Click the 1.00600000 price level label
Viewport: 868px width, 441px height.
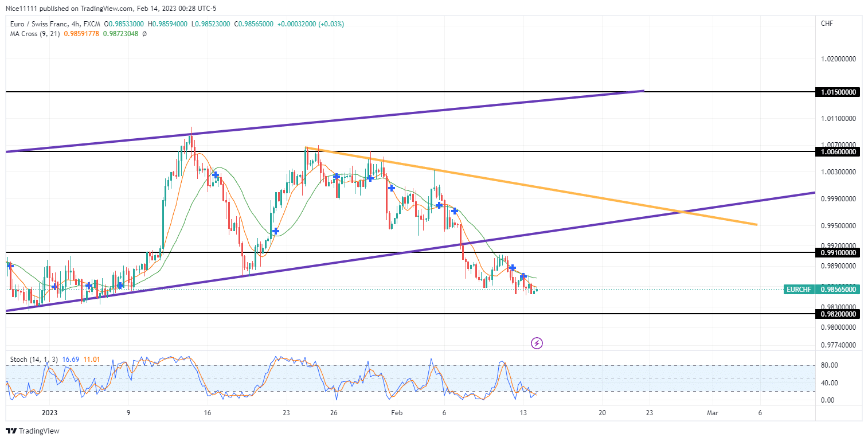click(837, 151)
